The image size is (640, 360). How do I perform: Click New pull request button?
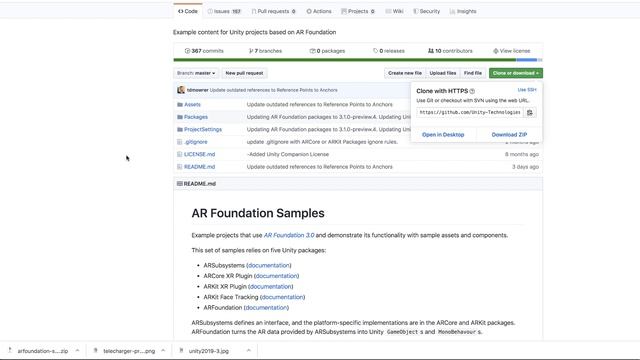coord(244,73)
